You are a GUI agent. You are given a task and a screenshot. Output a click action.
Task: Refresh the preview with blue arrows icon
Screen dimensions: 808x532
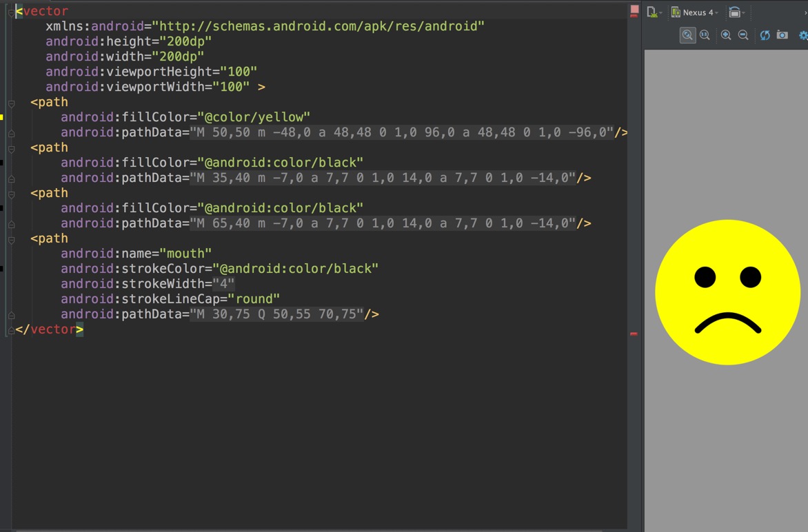[x=765, y=35]
